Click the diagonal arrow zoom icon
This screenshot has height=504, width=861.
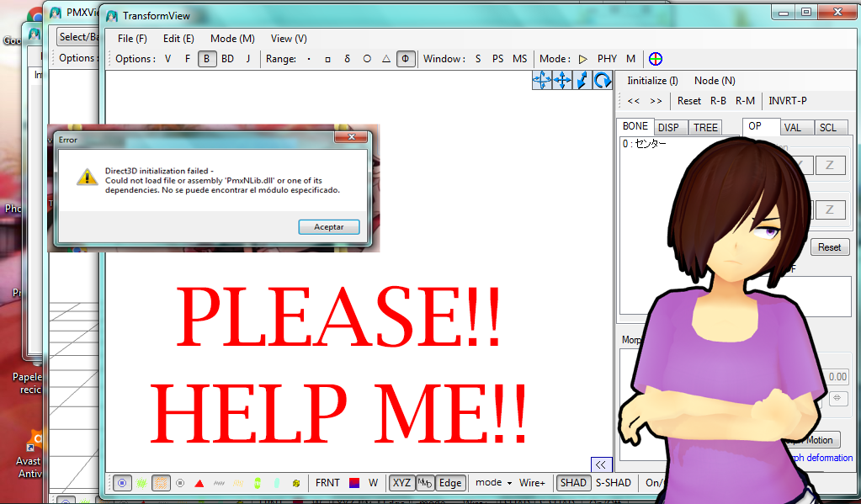click(582, 80)
